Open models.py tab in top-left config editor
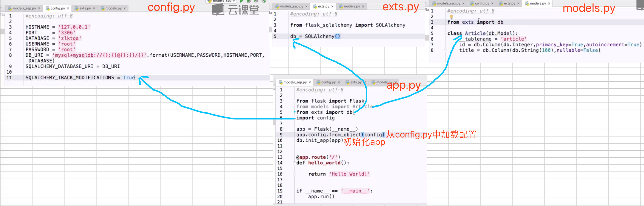Viewport: 644px width, 206px height. pos(113,9)
